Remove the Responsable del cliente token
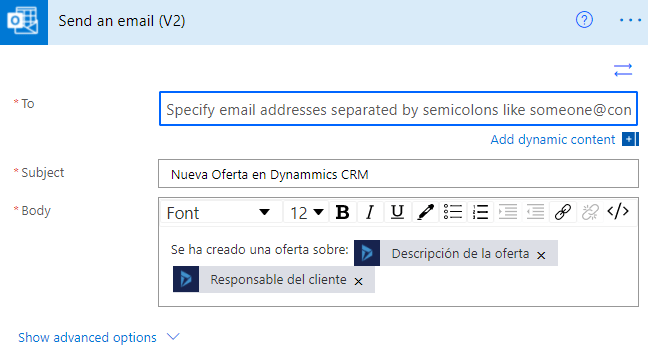648x360 pixels. (x=358, y=281)
